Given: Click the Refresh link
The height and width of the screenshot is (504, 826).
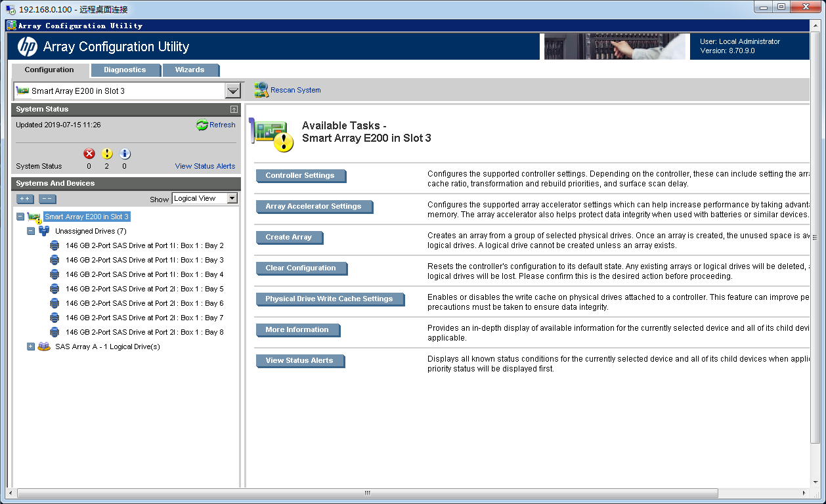Looking at the screenshot, I should (223, 125).
